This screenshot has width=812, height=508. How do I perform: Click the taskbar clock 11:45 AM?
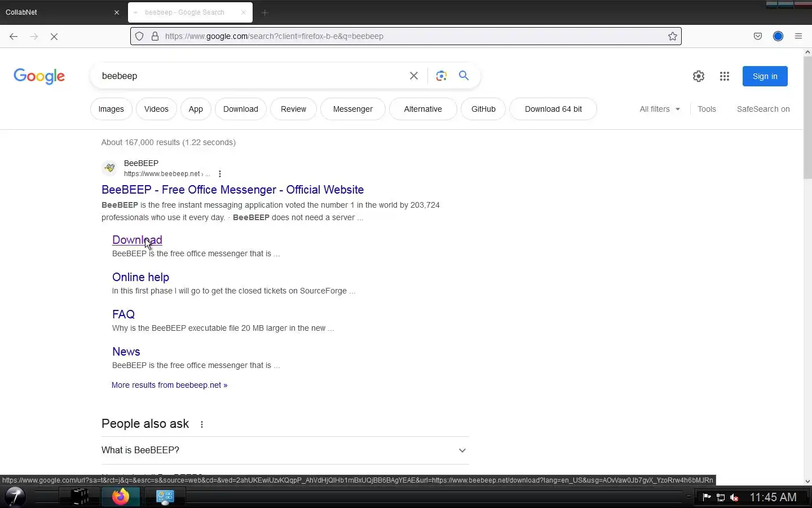pyautogui.click(x=773, y=497)
